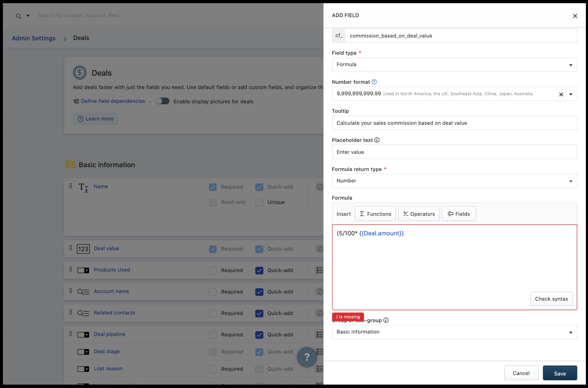This screenshot has height=388, width=588.
Task: Click the Number format help icon
Action: [374, 82]
